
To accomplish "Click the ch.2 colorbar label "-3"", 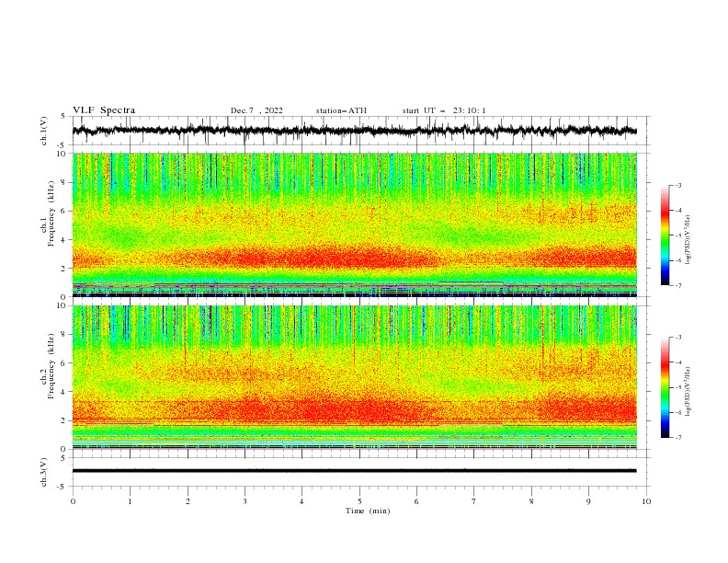I will pos(678,338).
